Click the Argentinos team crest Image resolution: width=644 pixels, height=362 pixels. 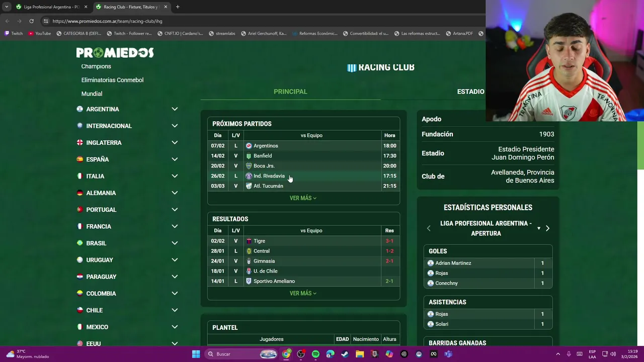(x=249, y=146)
